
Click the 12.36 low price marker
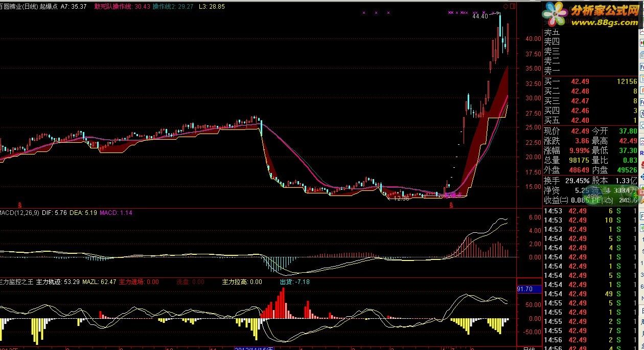click(401, 199)
